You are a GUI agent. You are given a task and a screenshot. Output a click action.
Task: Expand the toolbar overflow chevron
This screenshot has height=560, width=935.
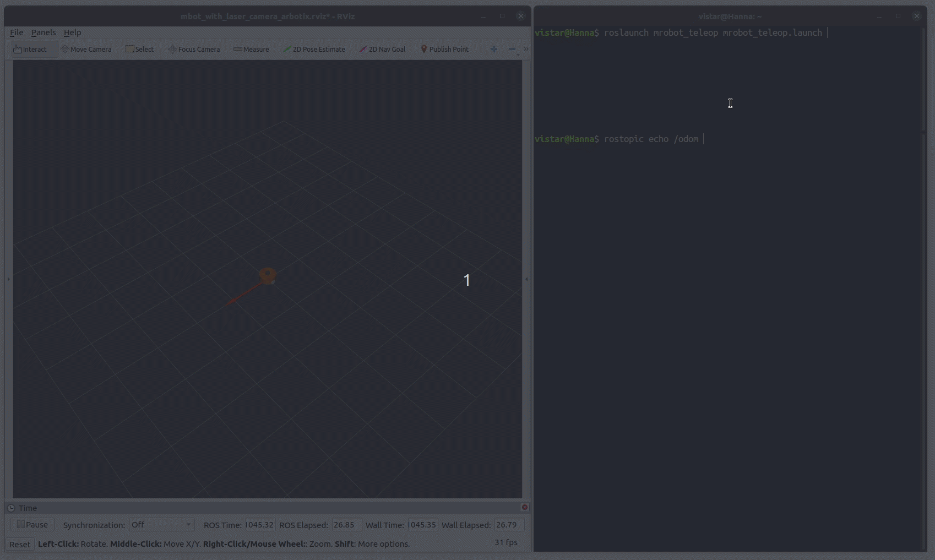(x=526, y=49)
